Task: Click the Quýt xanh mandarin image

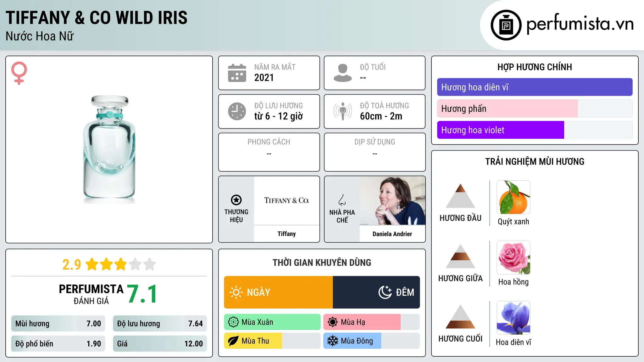Action: [x=514, y=197]
